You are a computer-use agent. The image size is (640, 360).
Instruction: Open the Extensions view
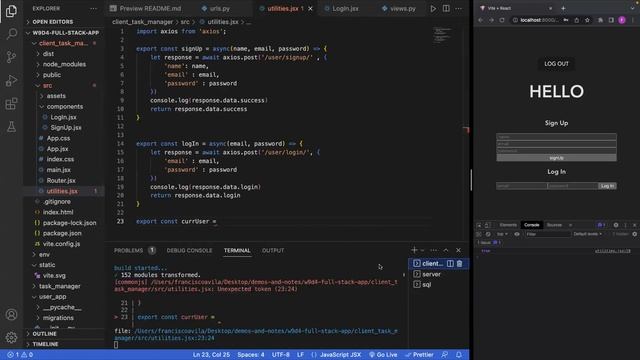click(11, 104)
